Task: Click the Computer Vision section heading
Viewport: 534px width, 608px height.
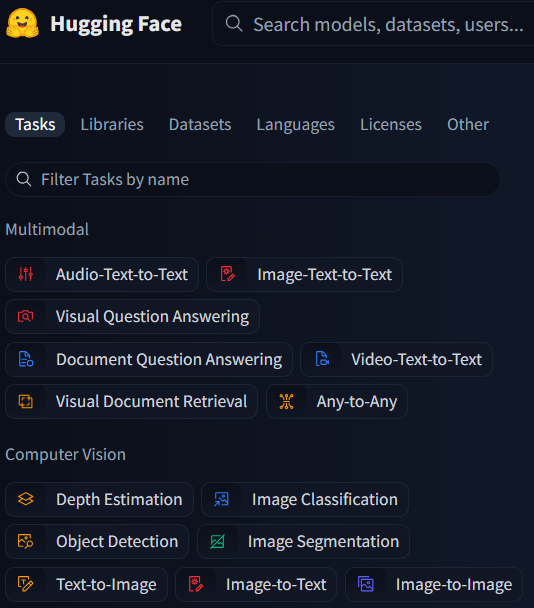Action: pos(66,454)
